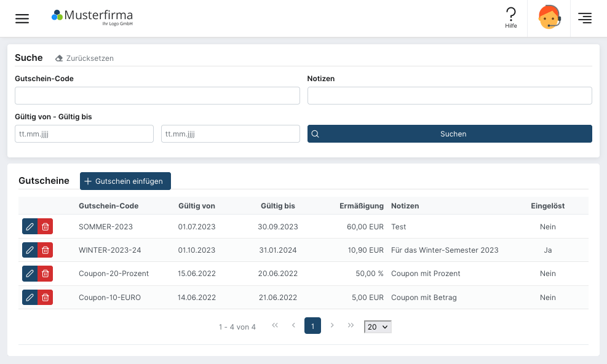Reset search with Zurücksetzen link
607x364 pixels.
[84, 58]
